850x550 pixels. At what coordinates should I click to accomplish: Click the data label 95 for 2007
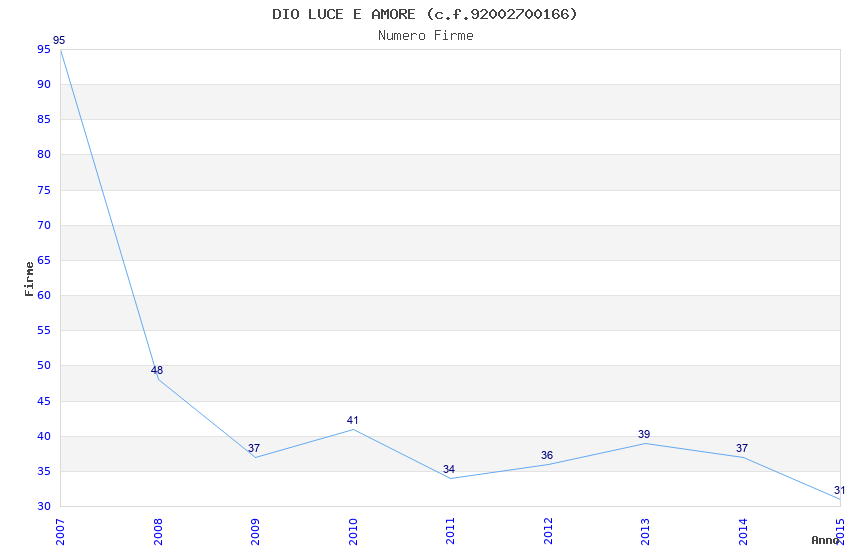tap(59, 40)
